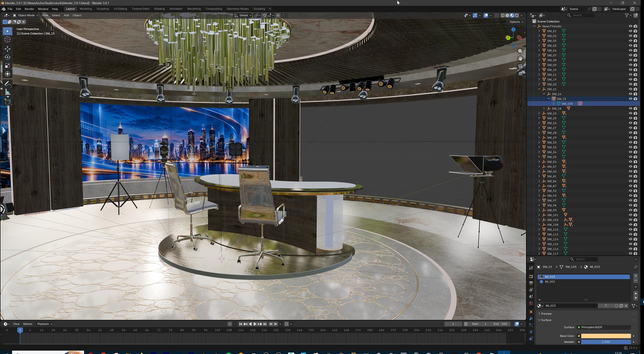644x354 pixels.
Task: Expand the Preview panel
Action: click(546, 314)
